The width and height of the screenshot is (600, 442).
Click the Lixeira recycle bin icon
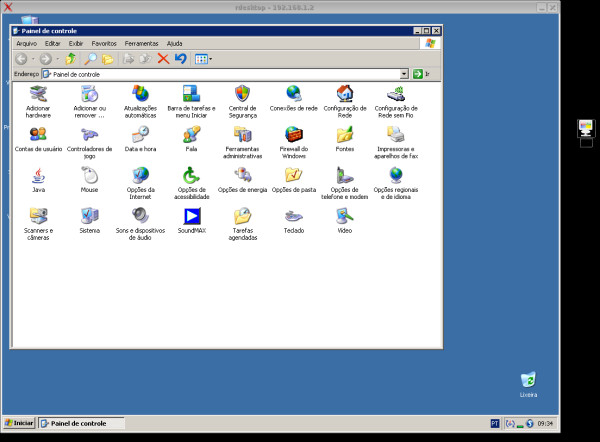pyautogui.click(x=528, y=384)
